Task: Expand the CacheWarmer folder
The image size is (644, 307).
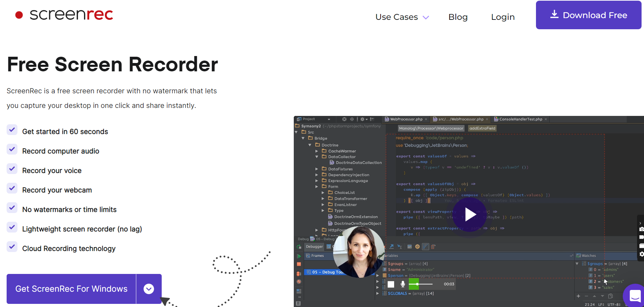Action: click(317, 151)
